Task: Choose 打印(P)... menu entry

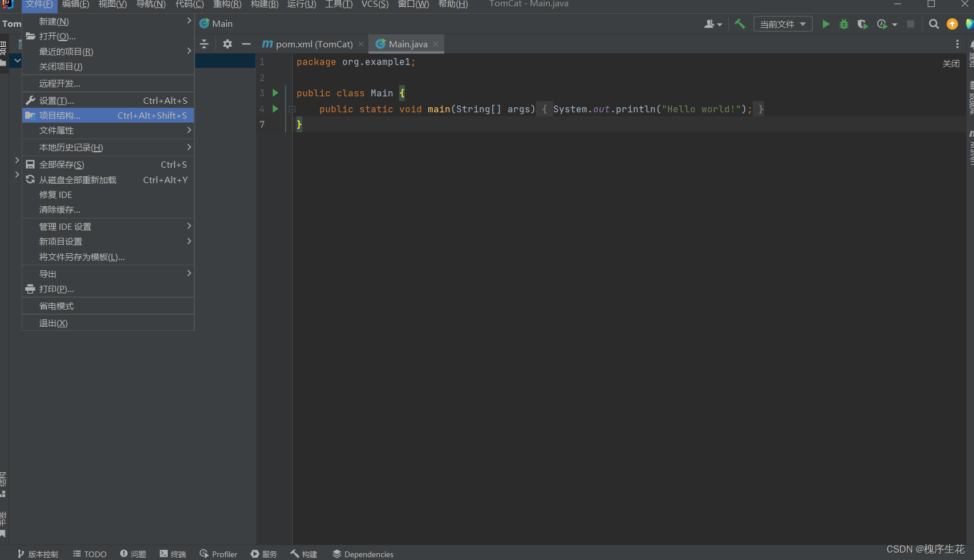Action: pyautogui.click(x=108, y=289)
